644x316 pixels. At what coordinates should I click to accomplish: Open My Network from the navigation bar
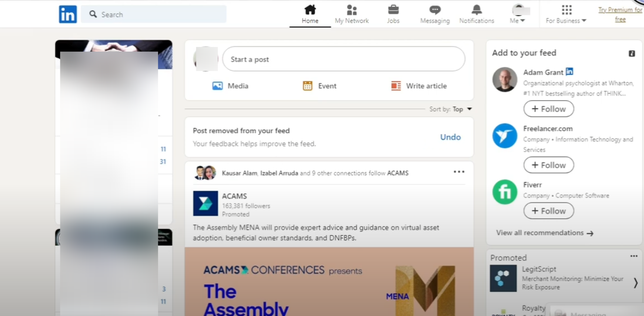coord(352,14)
